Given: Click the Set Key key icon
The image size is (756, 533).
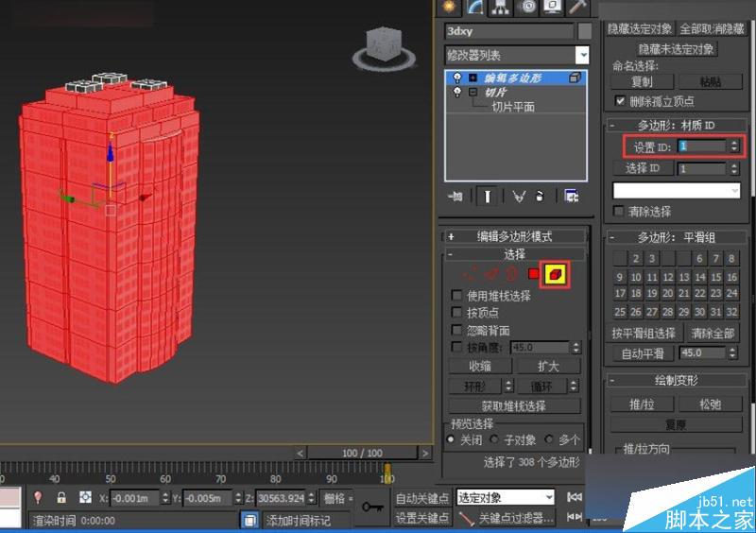Looking at the screenshot, I should click(x=371, y=506).
